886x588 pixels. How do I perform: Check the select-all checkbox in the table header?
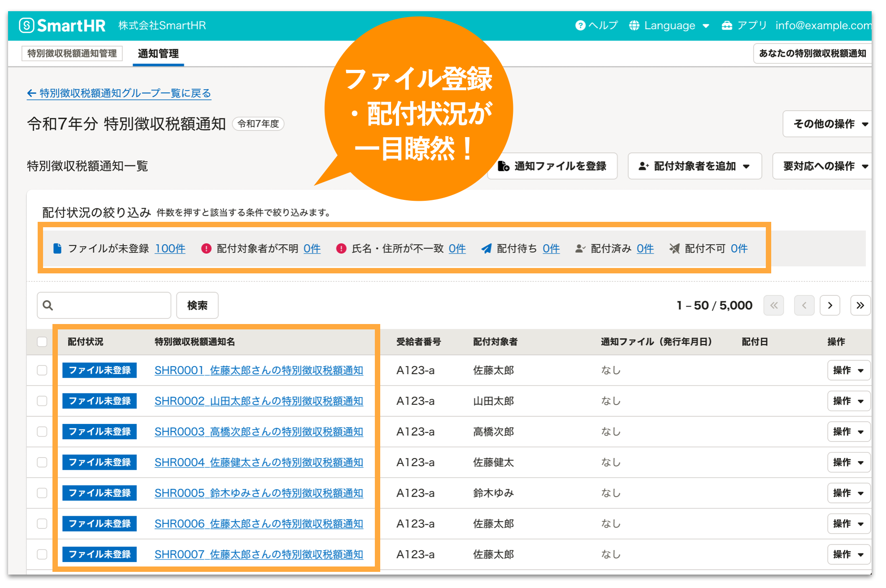(x=42, y=342)
